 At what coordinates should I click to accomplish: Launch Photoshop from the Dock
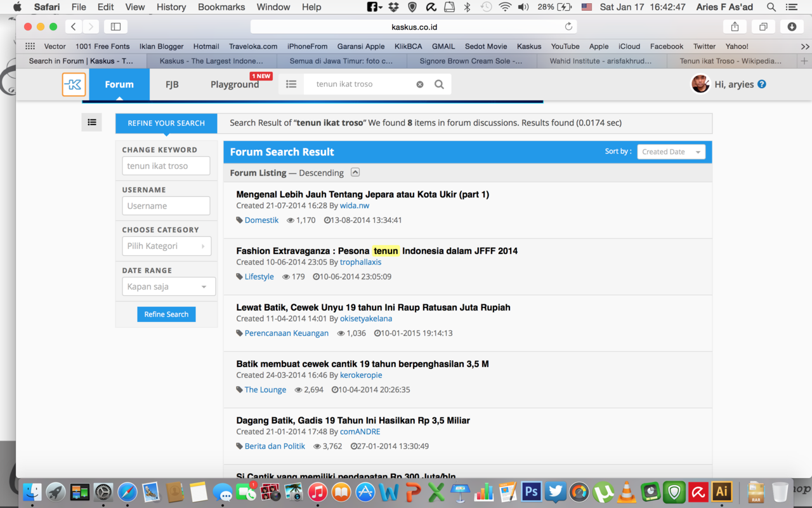tap(532, 491)
